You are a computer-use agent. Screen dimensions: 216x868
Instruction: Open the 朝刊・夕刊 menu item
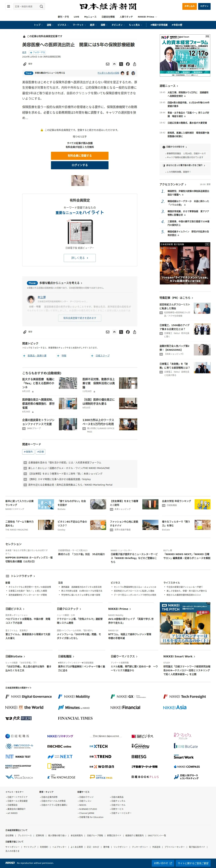63,17
